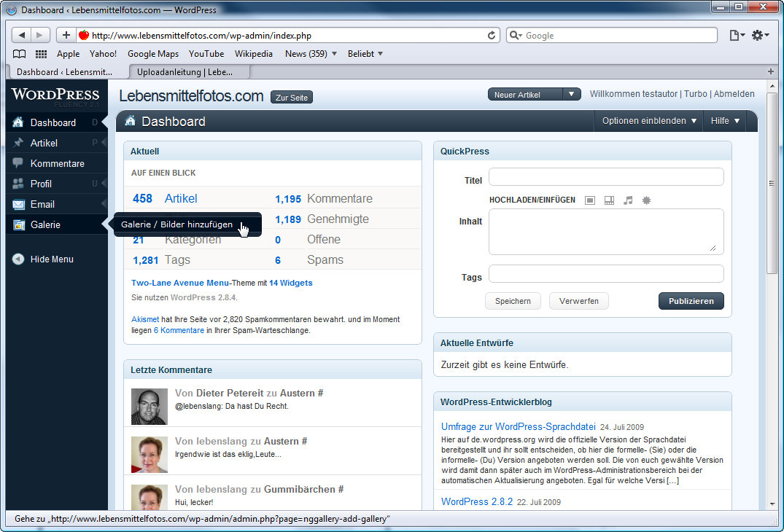The height and width of the screenshot is (532, 784).
Task: Open the page menu icon
Action: coord(737,35)
